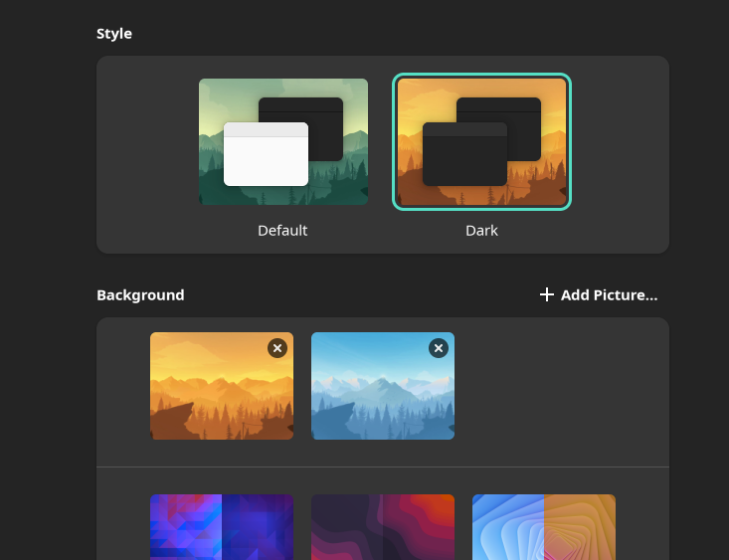This screenshot has width=729, height=560.
Task: Click the back window in Dark preview
Action: [x=522, y=111]
